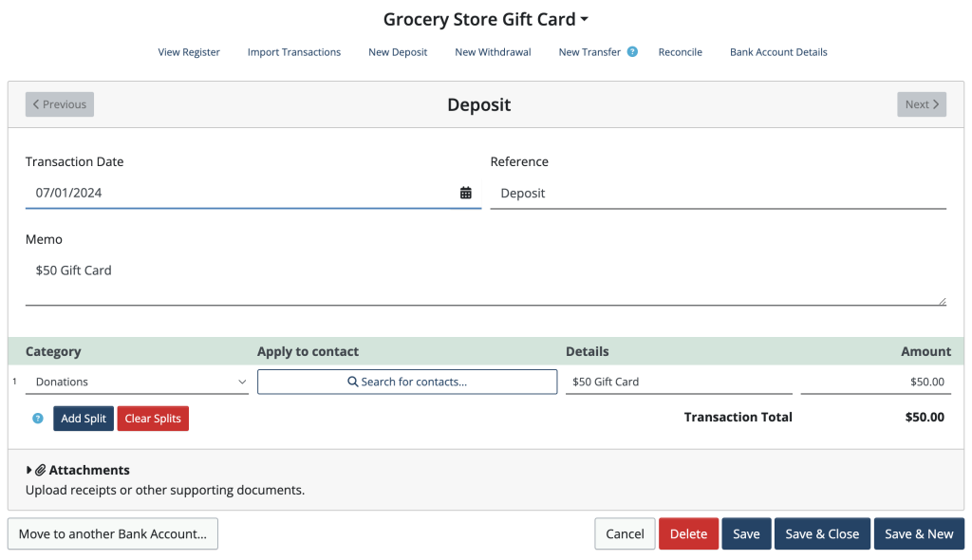This screenshot has height=560, width=972.
Task: Open the Reconcile page
Action: click(x=680, y=51)
